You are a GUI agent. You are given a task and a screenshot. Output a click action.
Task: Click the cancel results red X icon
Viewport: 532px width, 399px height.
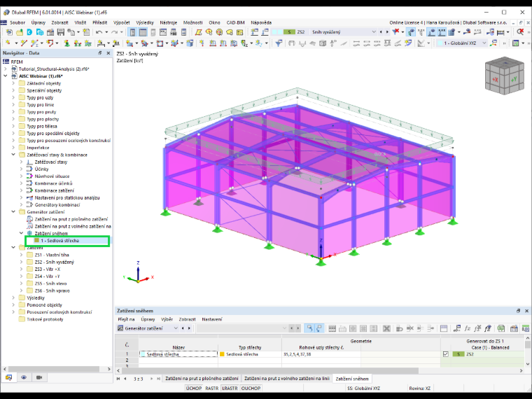click(x=520, y=32)
